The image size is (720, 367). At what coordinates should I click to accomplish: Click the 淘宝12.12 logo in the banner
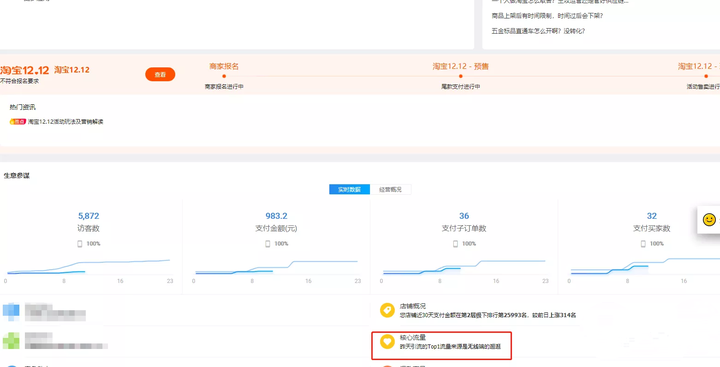[24, 70]
